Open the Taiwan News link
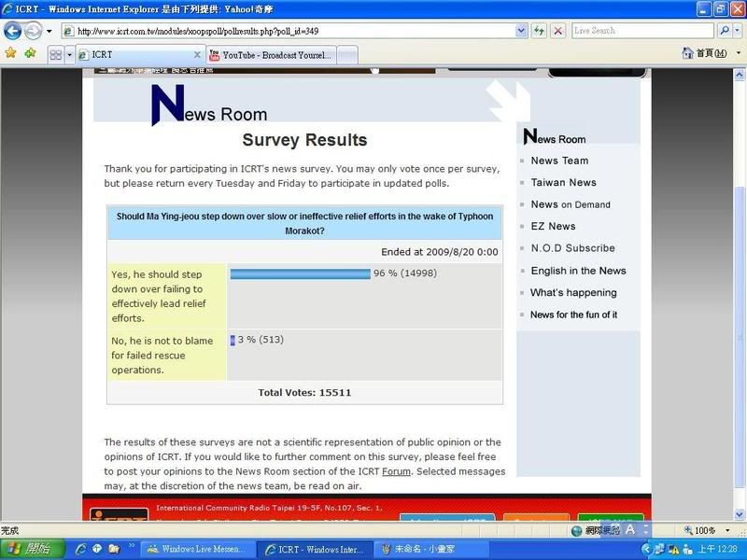This screenshot has height=560, width=747. click(x=563, y=183)
